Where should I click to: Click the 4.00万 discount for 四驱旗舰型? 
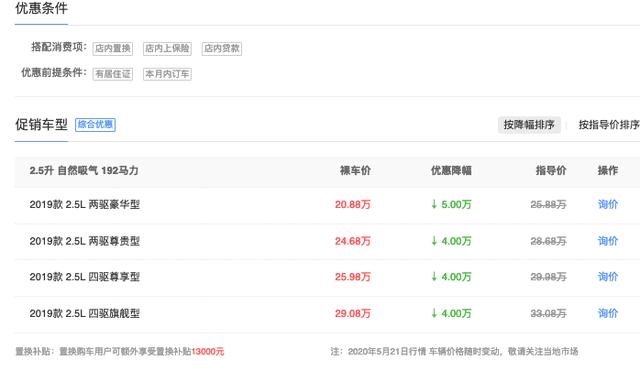pyautogui.click(x=456, y=313)
